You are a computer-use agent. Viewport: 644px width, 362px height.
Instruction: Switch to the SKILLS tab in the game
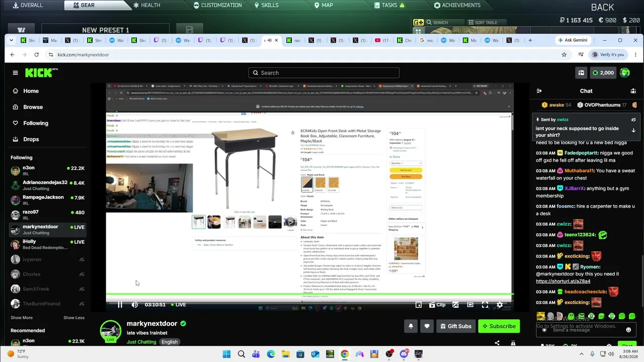[266, 5]
